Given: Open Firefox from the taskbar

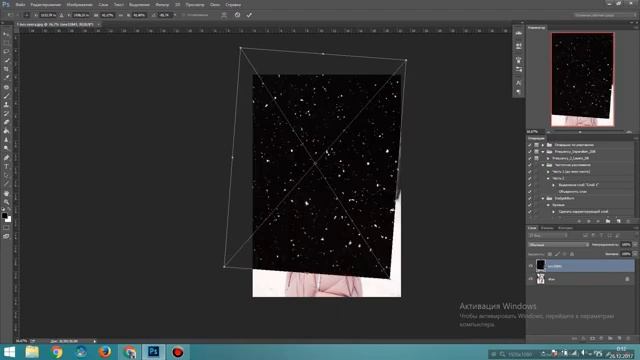Looking at the screenshot, I should point(104,352).
